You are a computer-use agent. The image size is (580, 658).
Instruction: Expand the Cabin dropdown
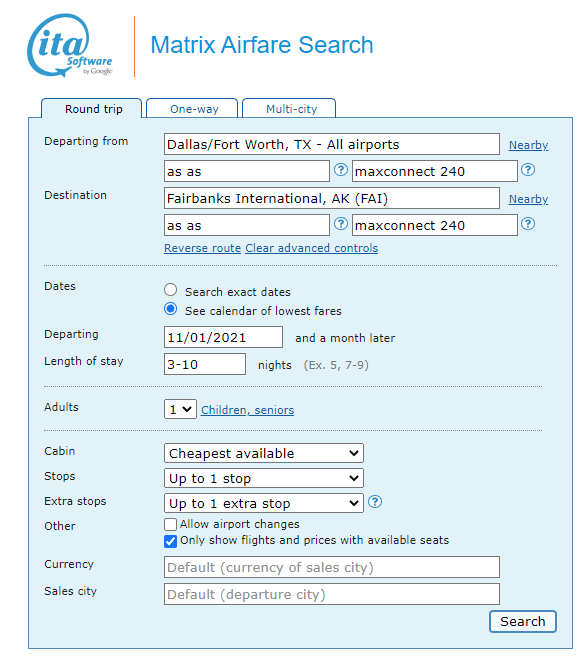(264, 453)
